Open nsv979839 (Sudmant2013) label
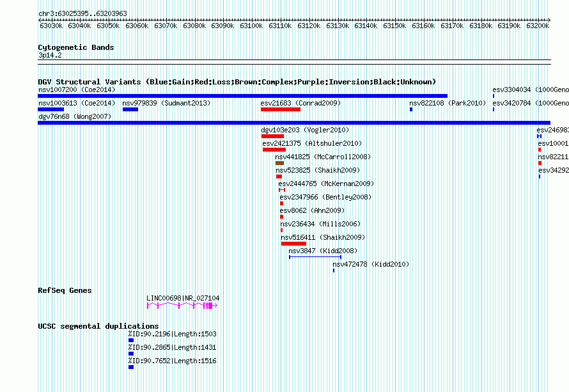The height and width of the screenshot is (392, 569). tap(166, 103)
